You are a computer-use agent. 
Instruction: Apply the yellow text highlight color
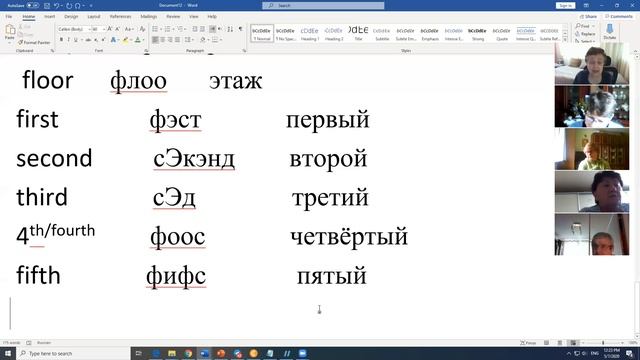point(125,40)
